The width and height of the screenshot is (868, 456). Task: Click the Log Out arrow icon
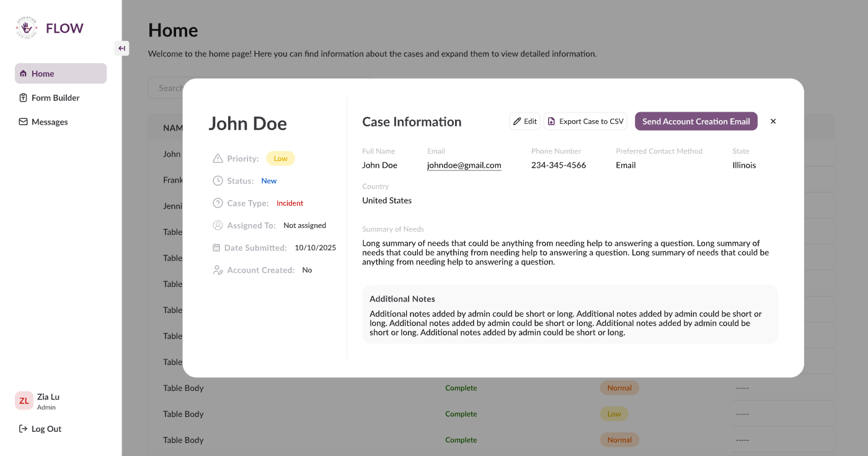24,429
